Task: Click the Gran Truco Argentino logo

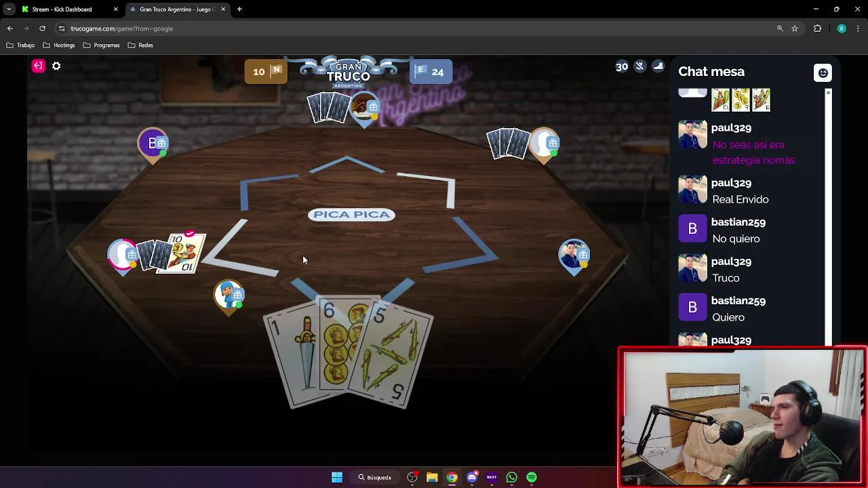Action: pos(349,73)
